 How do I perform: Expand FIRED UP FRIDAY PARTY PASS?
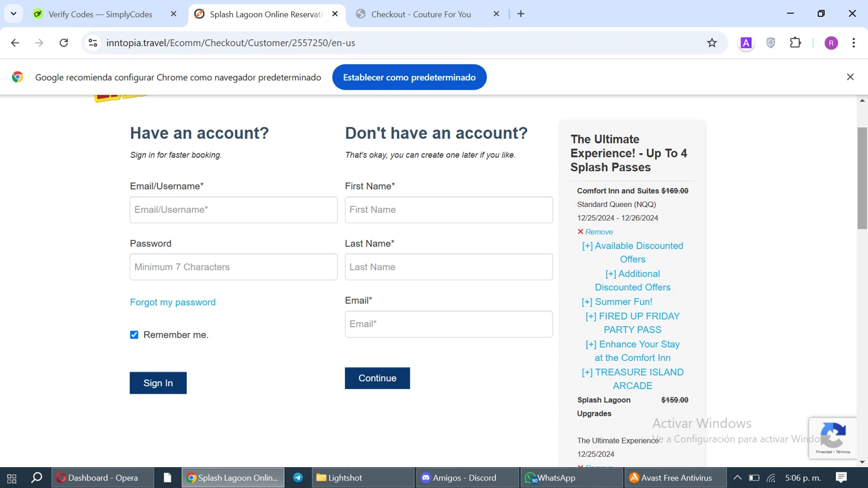coord(632,323)
